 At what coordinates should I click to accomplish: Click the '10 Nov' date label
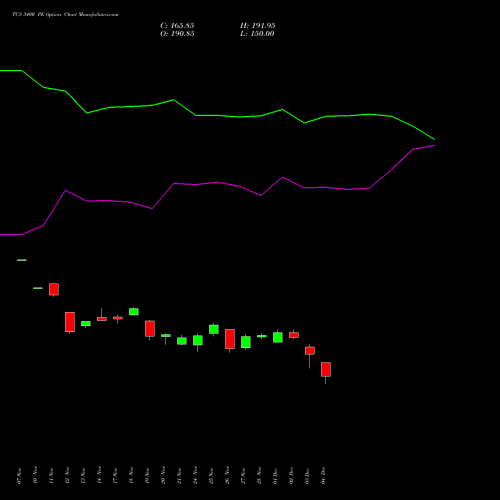click(x=35, y=476)
